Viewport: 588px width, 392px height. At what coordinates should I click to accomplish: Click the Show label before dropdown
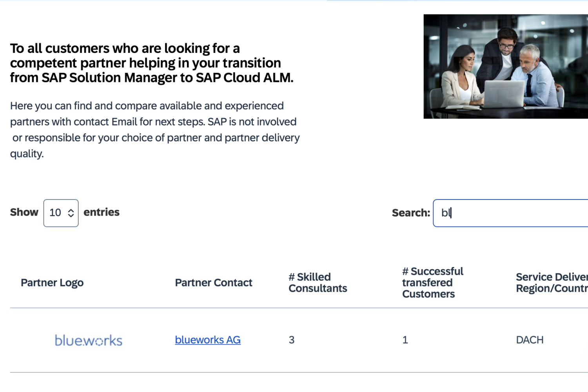point(24,212)
